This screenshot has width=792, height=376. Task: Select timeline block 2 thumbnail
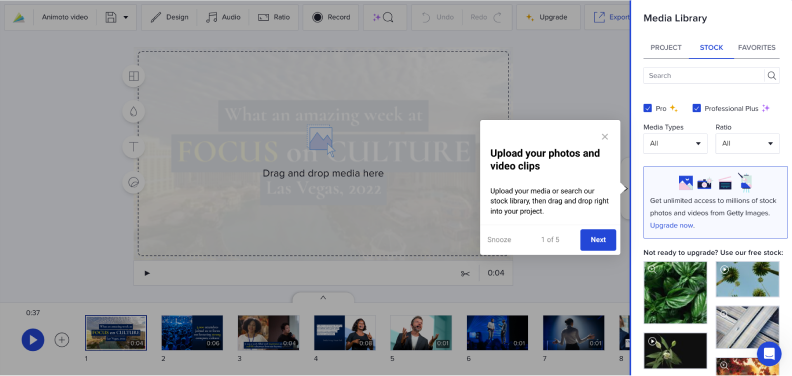tap(192, 333)
